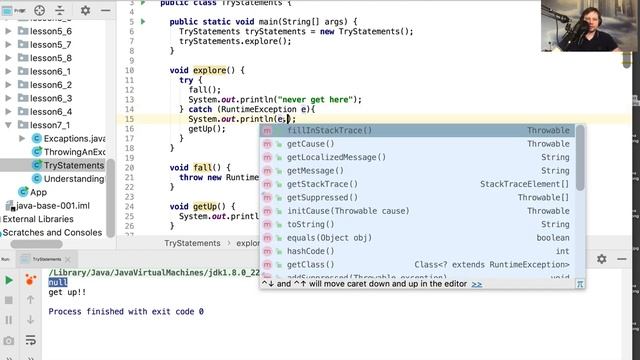Image resolution: width=640 pixels, height=360 pixels.
Task: Hide the project panel with minus icon
Action: point(106,10)
